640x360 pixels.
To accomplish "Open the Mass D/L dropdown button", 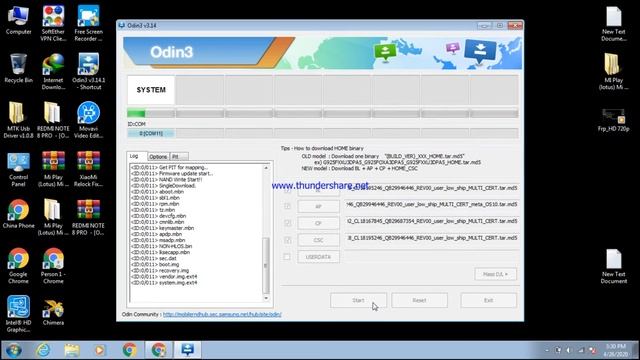I will [x=496, y=274].
